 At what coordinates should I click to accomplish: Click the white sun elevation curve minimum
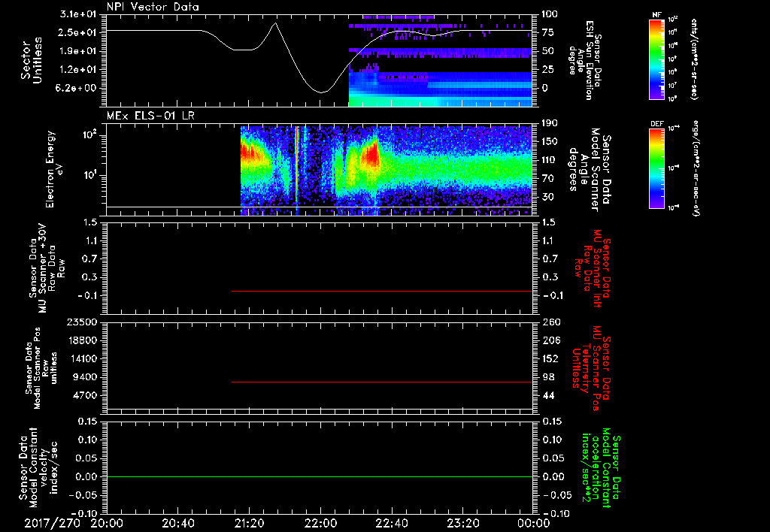click(321, 92)
